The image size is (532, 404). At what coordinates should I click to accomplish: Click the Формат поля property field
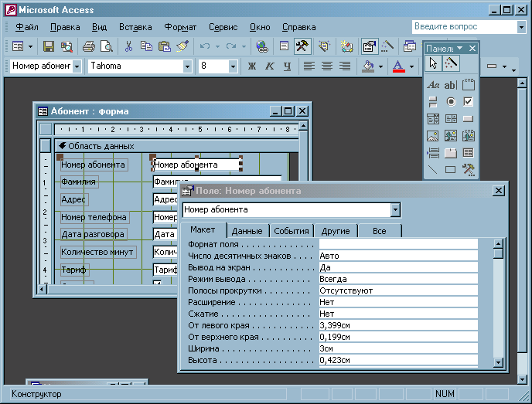398,244
